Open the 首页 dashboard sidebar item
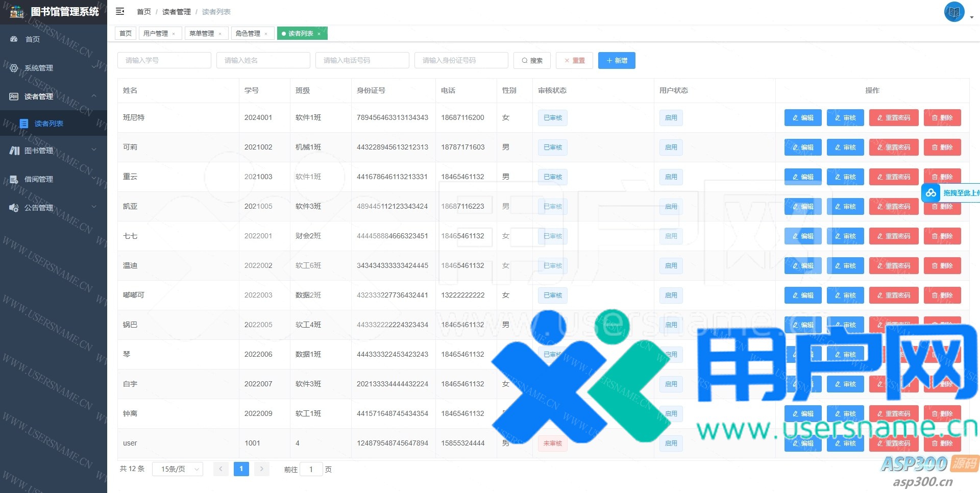Image resolution: width=980 pixels, height=493 pixels. point(54,39)
